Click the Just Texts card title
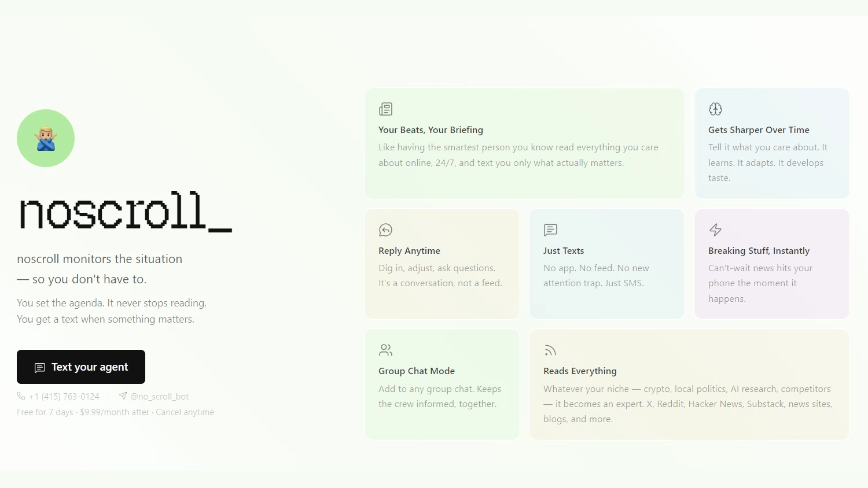 563,251
